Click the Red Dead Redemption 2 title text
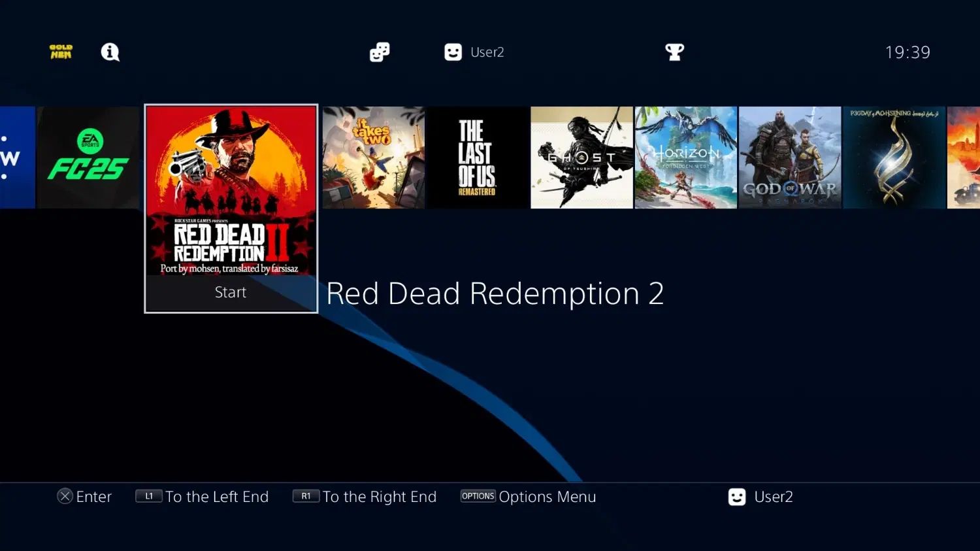 click(x=495, y=293)
